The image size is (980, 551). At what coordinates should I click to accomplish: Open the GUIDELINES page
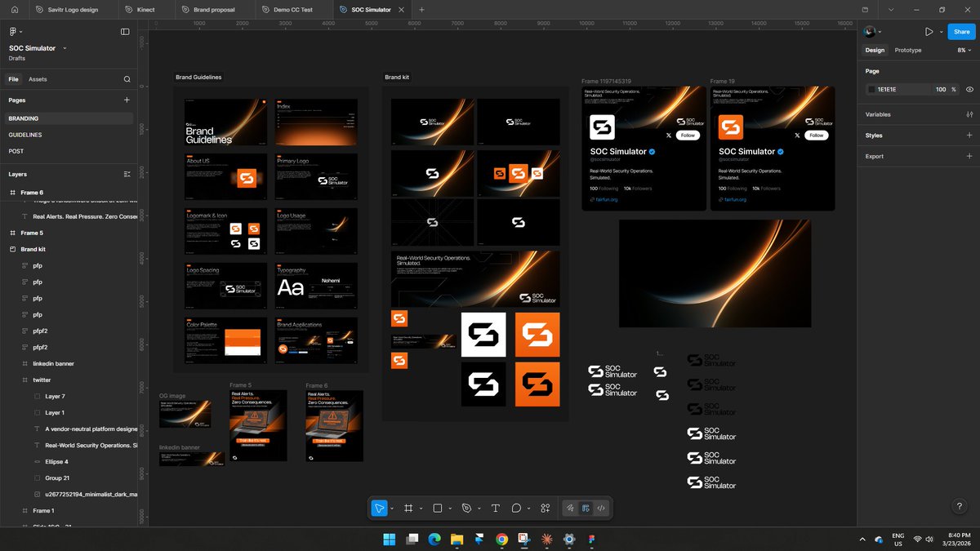click(x=69, y=135)
